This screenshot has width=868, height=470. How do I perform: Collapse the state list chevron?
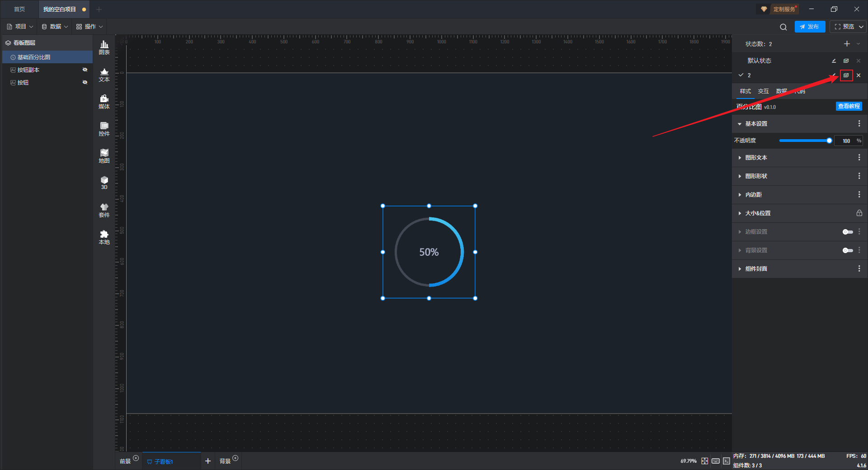[858, 44]
